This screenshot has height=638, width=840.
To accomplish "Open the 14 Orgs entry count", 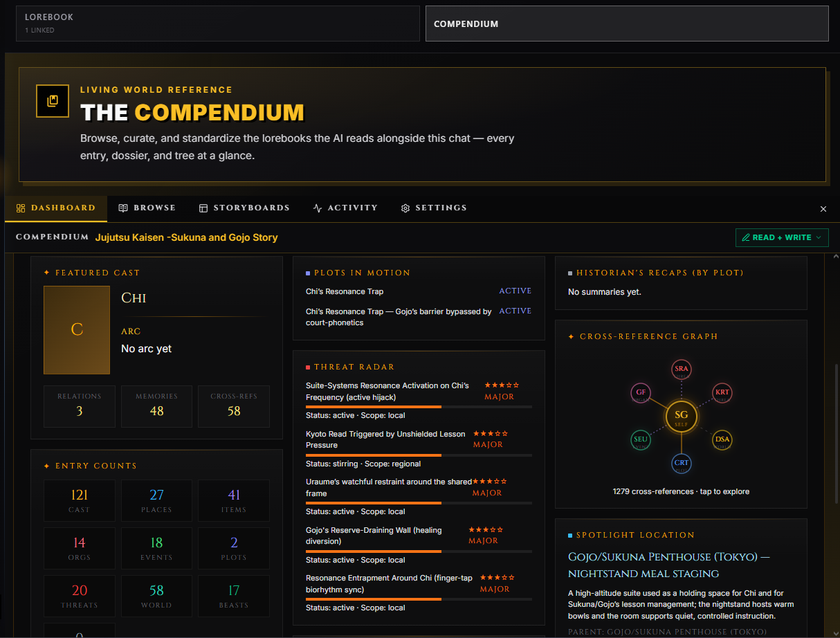I will pos(80,548).
